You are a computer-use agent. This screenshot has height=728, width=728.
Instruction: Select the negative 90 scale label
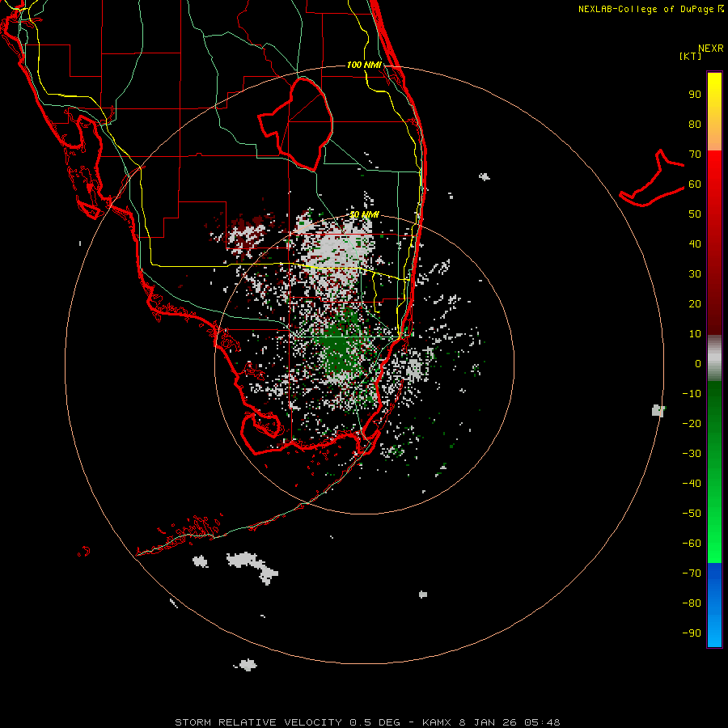point(692,633)
